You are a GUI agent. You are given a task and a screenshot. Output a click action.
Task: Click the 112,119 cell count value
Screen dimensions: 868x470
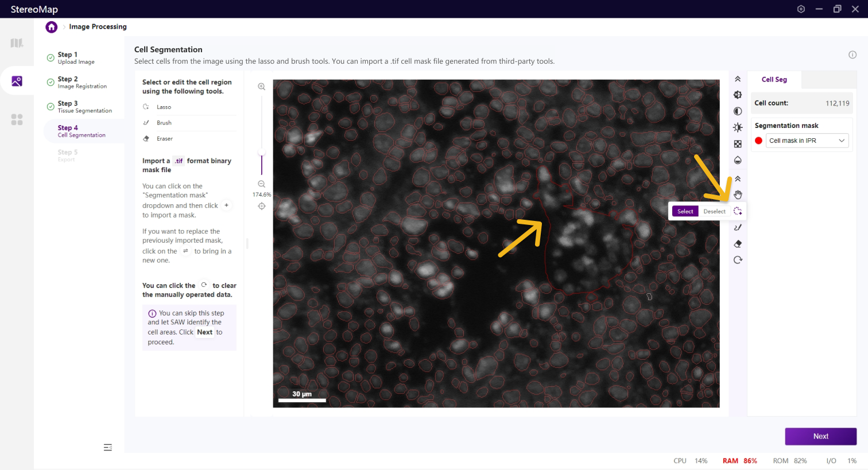(x=837, y=103)
